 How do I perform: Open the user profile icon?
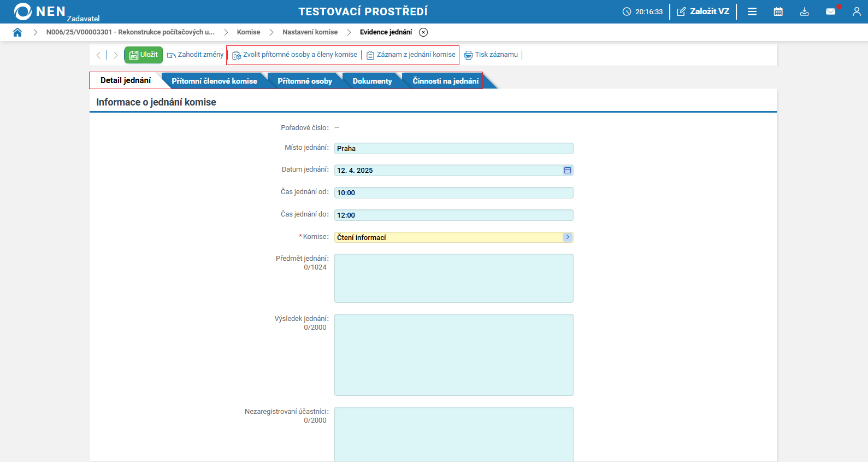pyautogui.click(x=856, y=11)
